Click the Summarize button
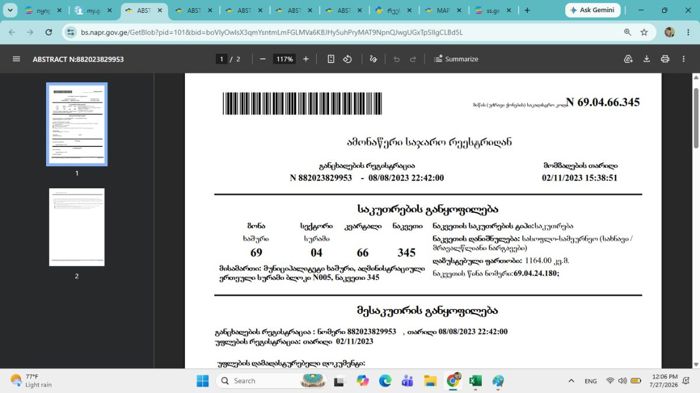Screen dimensions: 700x393 456,59
